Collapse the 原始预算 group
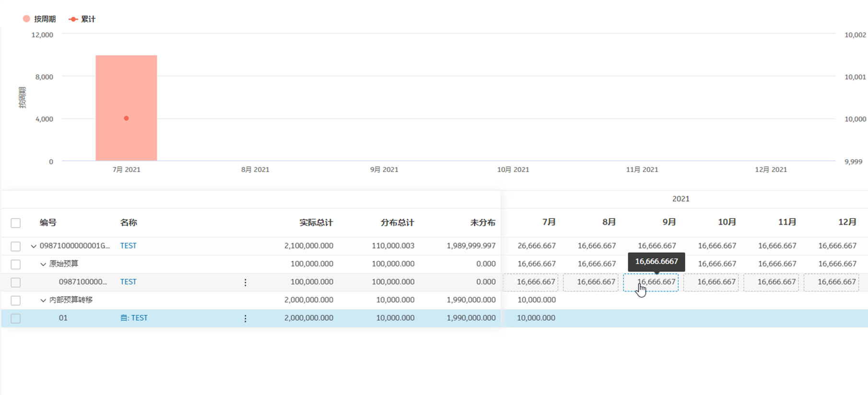The image size is (868, 395). coord(43,264)
